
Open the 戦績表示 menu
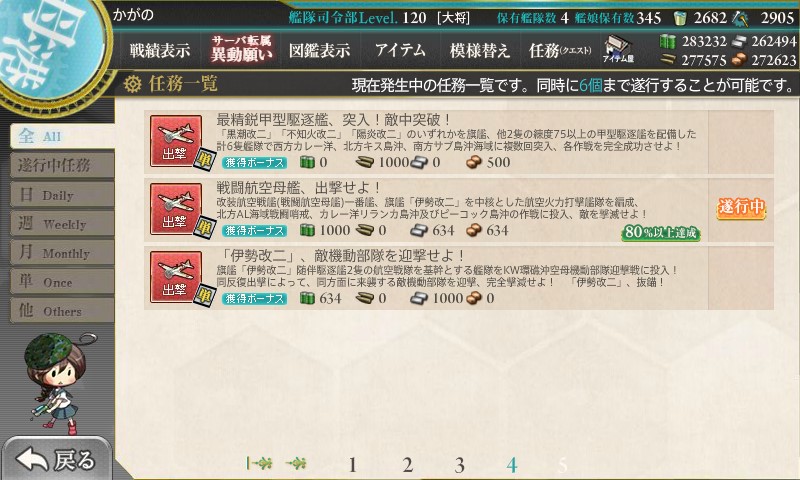[160, 50]
